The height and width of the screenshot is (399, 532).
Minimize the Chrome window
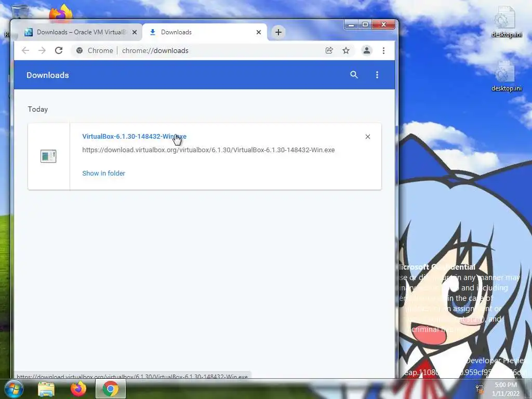(x=351, y=25)
